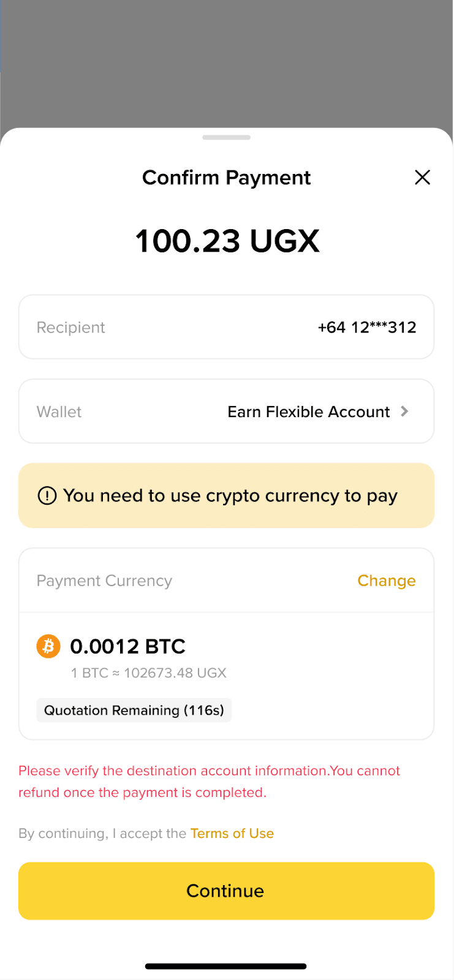Screen dimensions: 454x980
Task: Close the Confirm Payment sheet
Action: (x=422, y=178)
